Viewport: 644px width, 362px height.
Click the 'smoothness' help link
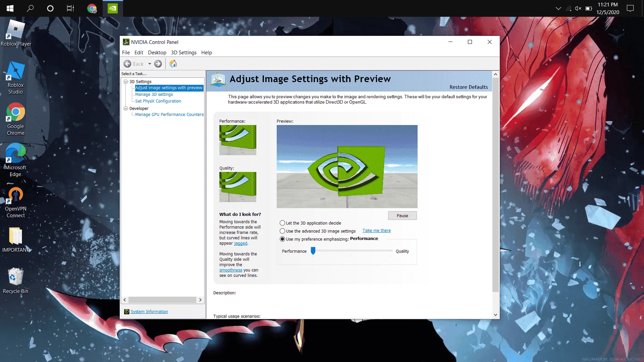(x=231, y=270)
